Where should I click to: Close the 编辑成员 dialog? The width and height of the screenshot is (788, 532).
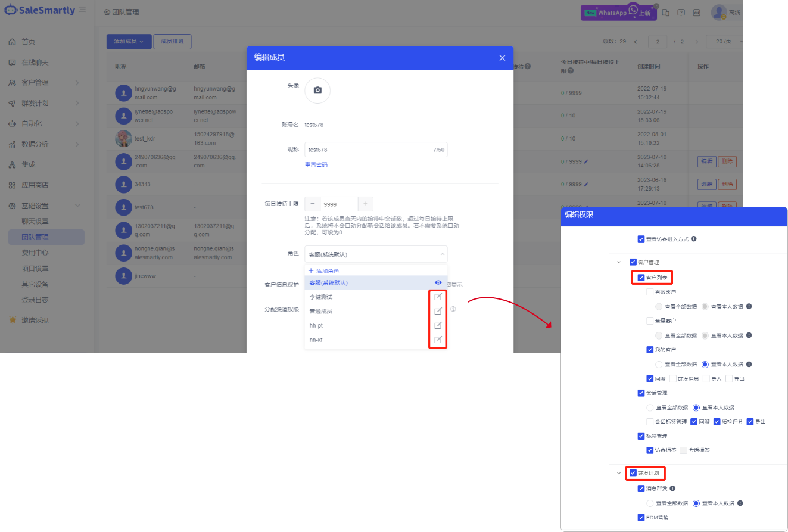502,58
